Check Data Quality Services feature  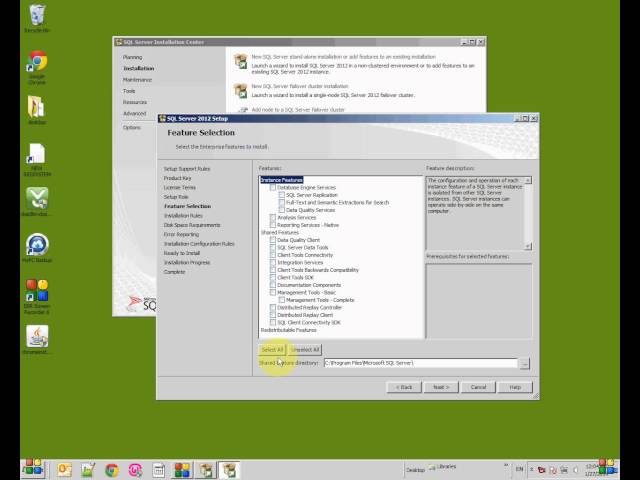[282, 210]
